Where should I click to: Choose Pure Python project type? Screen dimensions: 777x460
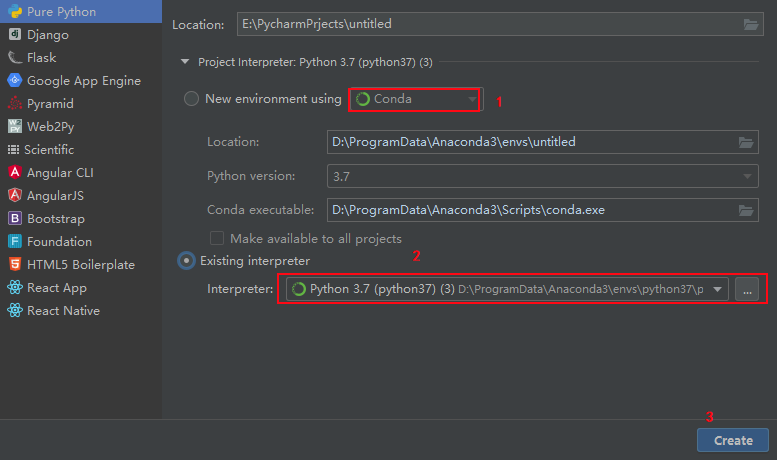point(81,11)
